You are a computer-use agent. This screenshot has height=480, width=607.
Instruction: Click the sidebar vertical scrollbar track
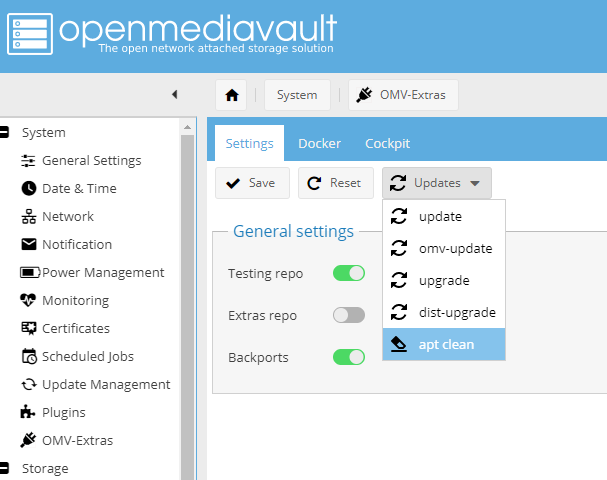pos(187,308)
